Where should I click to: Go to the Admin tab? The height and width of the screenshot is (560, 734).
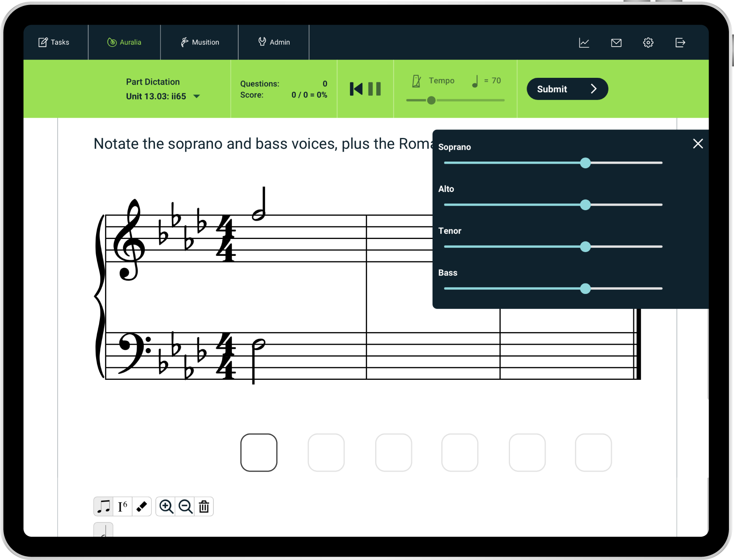[x=274, y=42]
